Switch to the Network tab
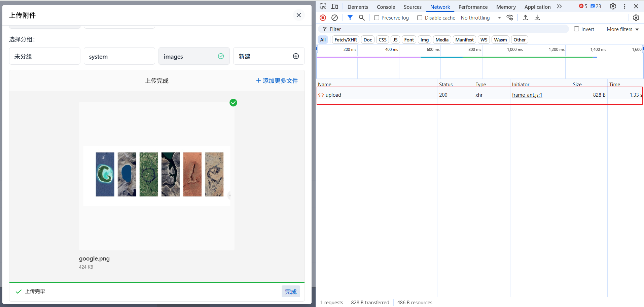This screenshot has height=307, width=644. pos(440,7)
